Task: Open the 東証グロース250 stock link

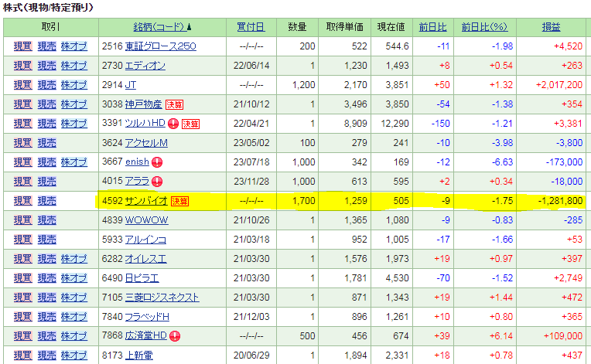Action: click(161, 46)
